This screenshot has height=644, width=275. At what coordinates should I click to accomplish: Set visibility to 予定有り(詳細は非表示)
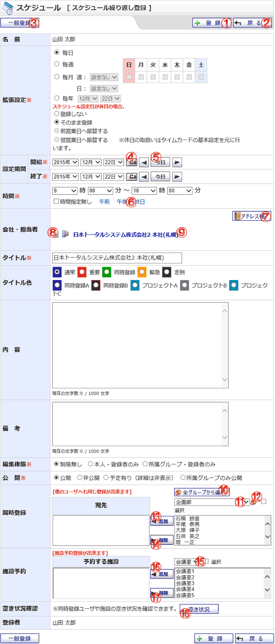coord(106,478)
